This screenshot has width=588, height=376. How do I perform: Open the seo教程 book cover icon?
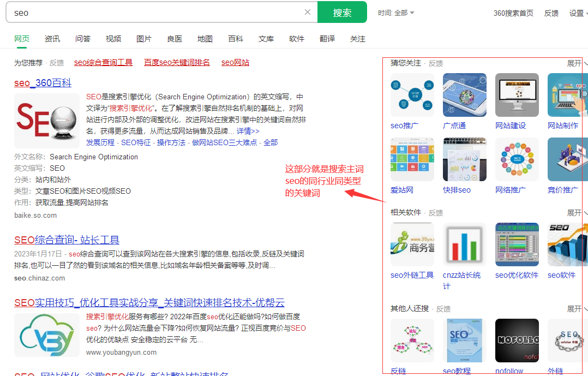(465, 341)
